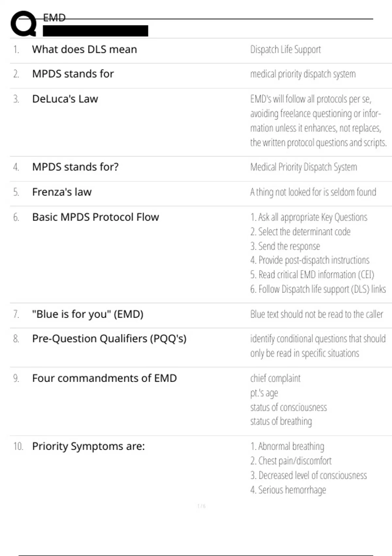Click the "status of consciousness" line
The height and width of the screenshot is (556, 392).
point(288,407)
